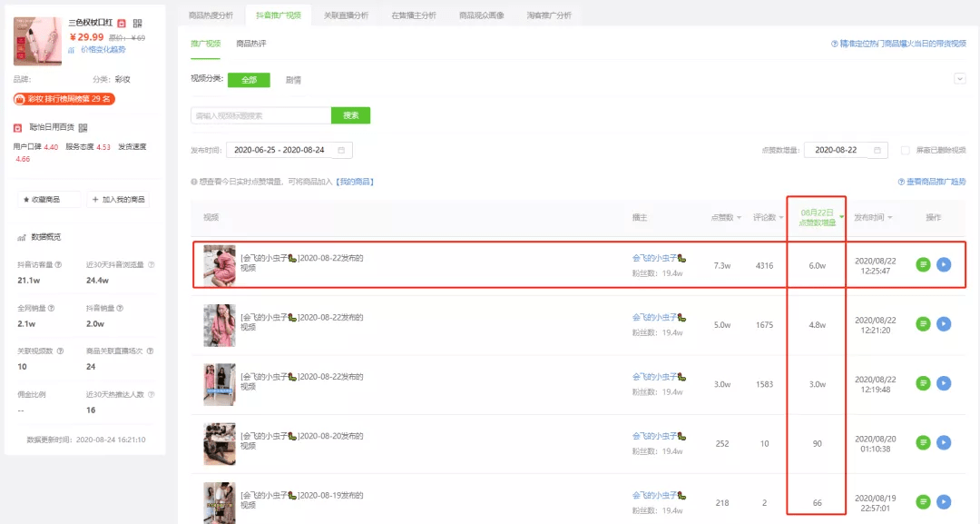Play the first video in the list
Screen dimensions: 980x524
tap(944, 265)
